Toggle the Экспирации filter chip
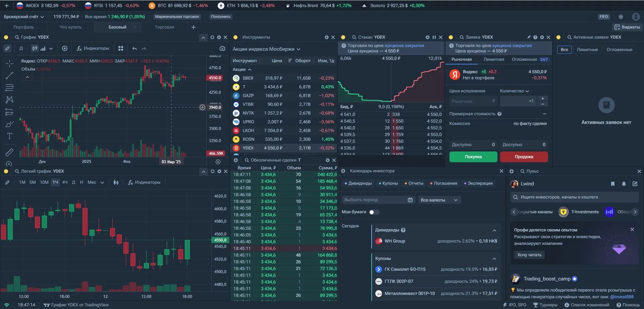This screenshot has height=309, width=644. coord(478,183)
